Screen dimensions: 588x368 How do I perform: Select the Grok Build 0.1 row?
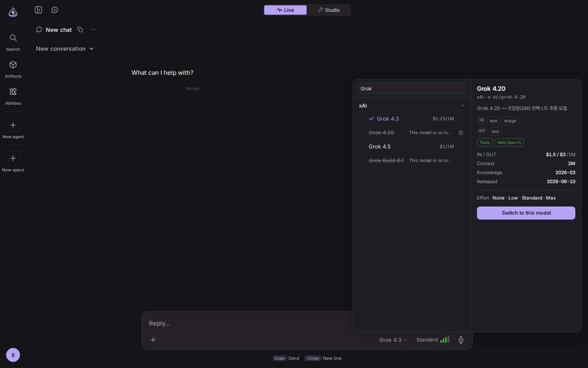[x=412, y=160]
